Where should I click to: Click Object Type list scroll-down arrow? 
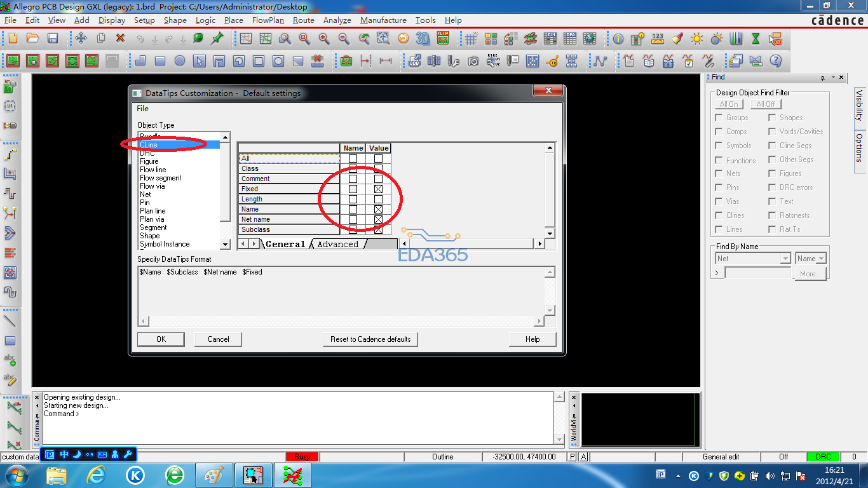225,244
